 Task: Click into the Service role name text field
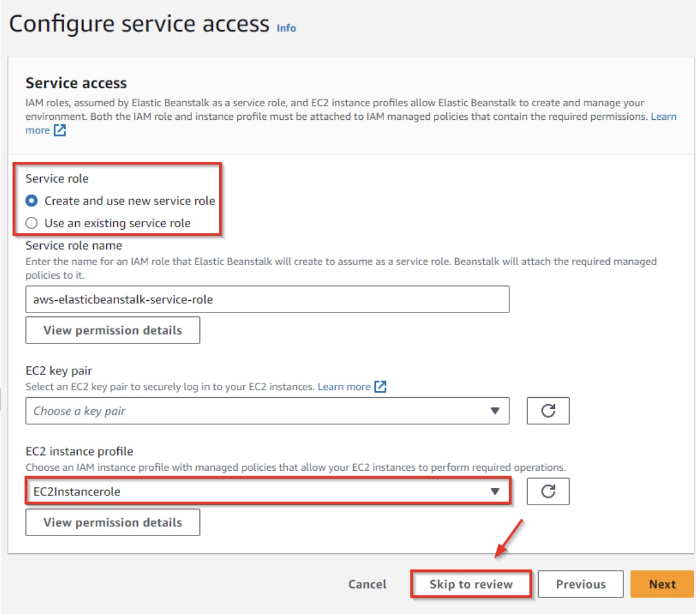(267, 299)
